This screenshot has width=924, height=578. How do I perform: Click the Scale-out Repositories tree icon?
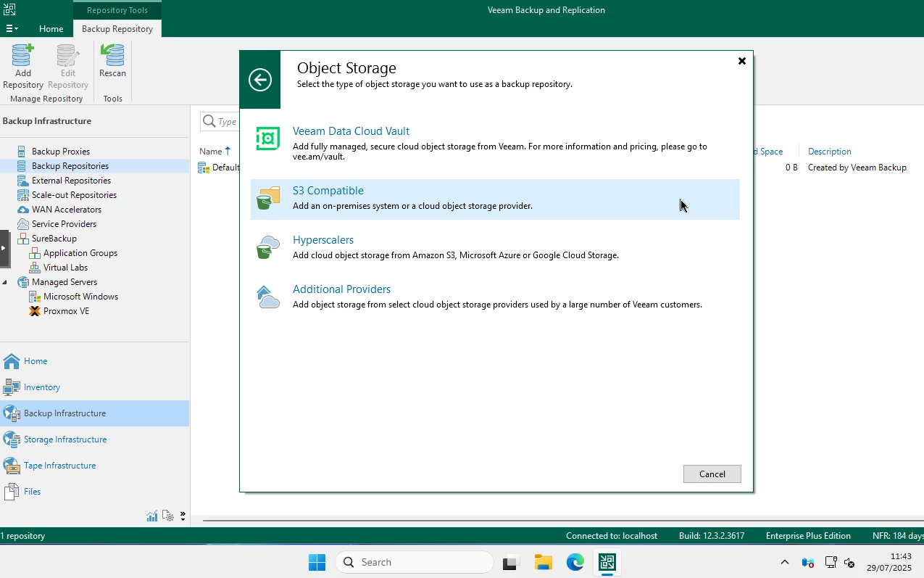pyautogui.click(x=23, y=195)
